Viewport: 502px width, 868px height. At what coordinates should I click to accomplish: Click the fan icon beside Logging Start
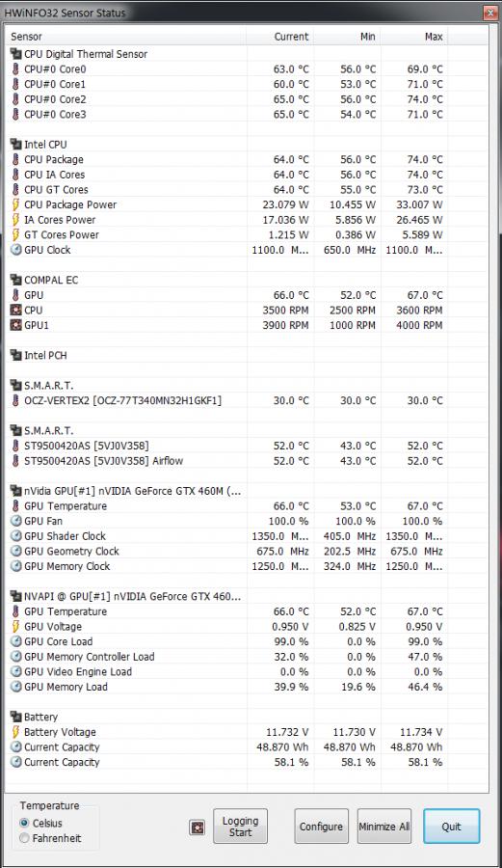(198, 827)
